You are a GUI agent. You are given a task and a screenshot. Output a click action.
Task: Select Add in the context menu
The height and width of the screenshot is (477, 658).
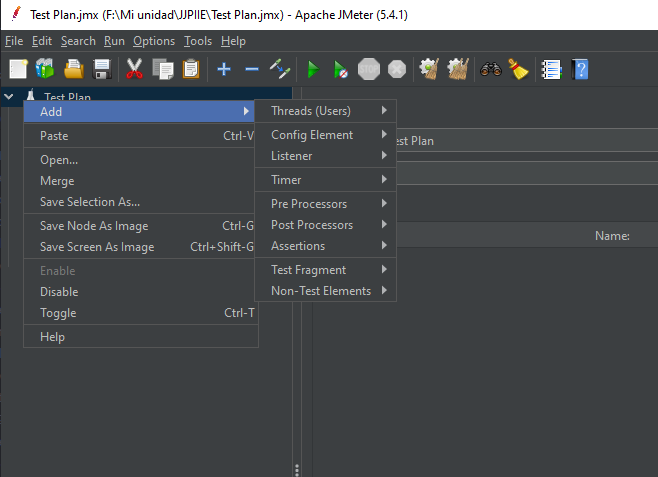click(x=139, y=112)
